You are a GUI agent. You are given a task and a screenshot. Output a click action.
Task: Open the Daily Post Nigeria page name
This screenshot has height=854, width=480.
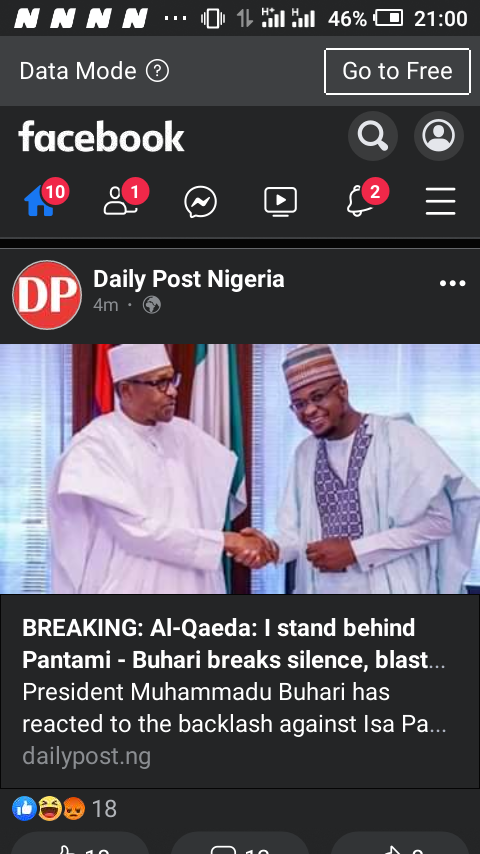point(189,279)
